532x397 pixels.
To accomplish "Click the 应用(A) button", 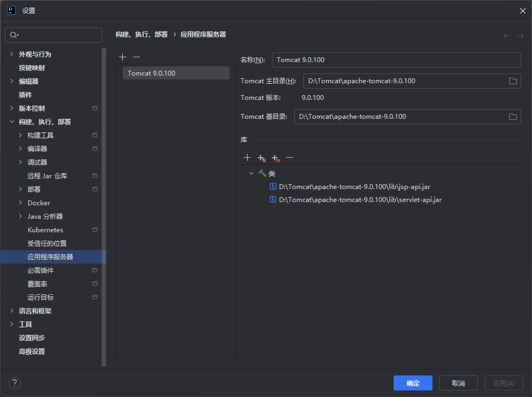I will pos(503,383).
